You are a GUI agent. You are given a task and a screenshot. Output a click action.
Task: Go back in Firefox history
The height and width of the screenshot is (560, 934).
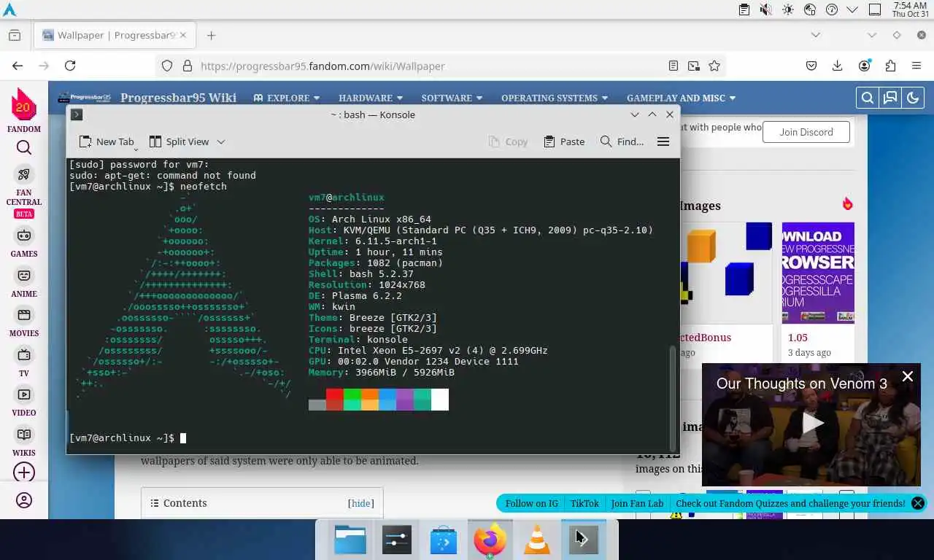(x=18, y=66)
